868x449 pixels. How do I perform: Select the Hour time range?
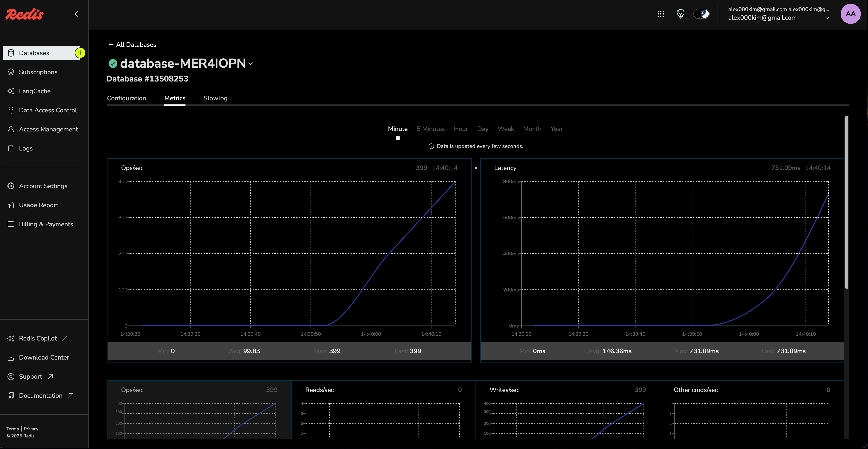coord(461,129)
